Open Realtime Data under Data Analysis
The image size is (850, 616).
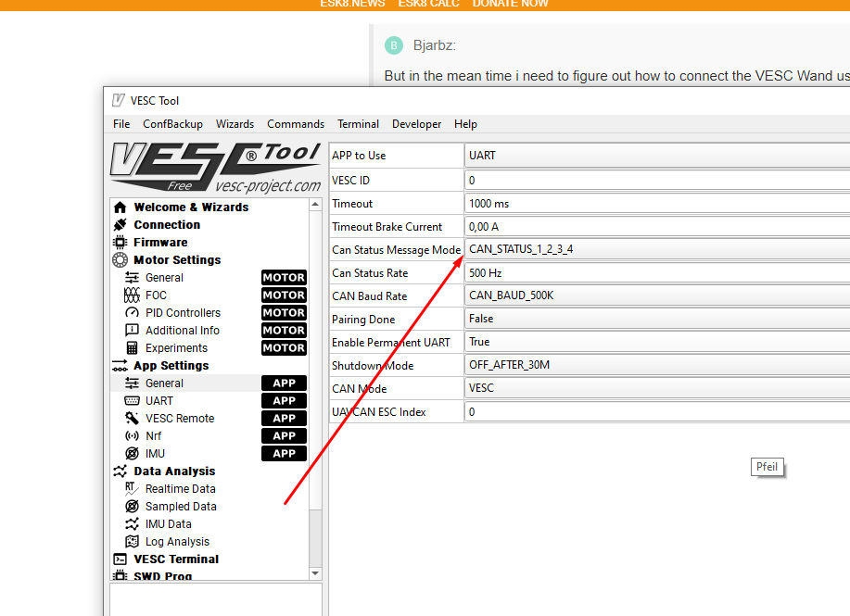(133, 488)
